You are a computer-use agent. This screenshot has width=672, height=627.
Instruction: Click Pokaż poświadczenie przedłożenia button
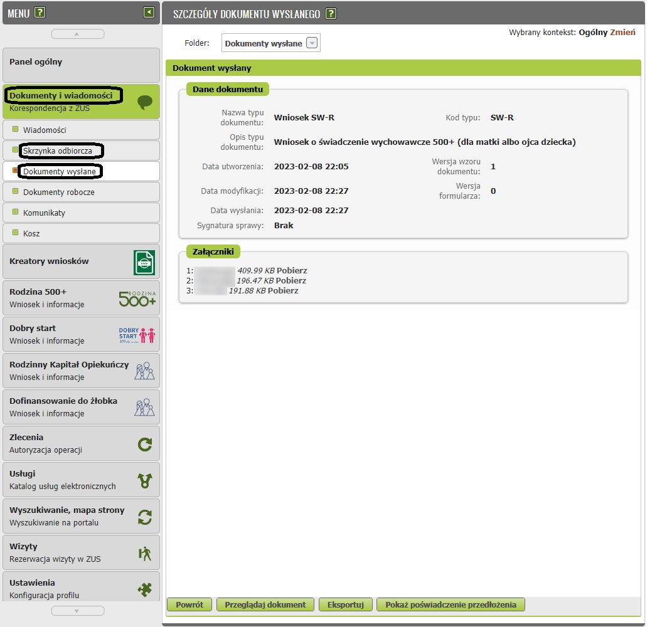(x=451, y=605)
